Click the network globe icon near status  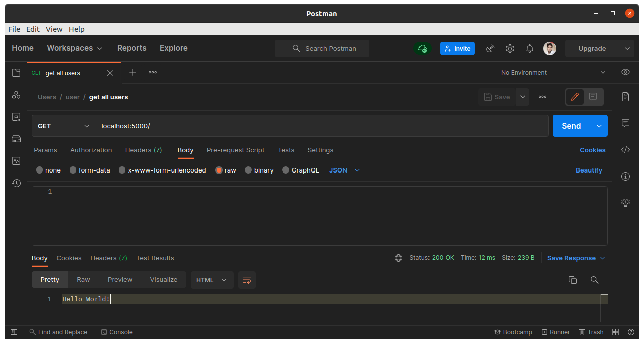[x=399, y=258]
